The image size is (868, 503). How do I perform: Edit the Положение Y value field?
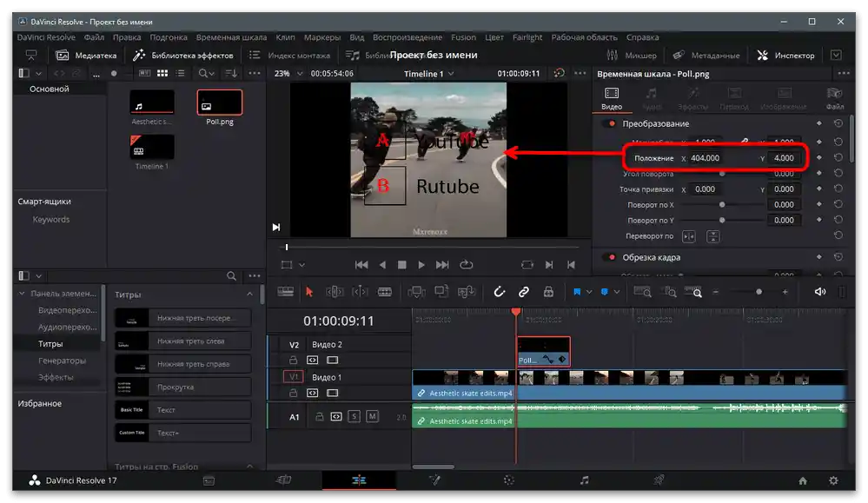point(784,158)
